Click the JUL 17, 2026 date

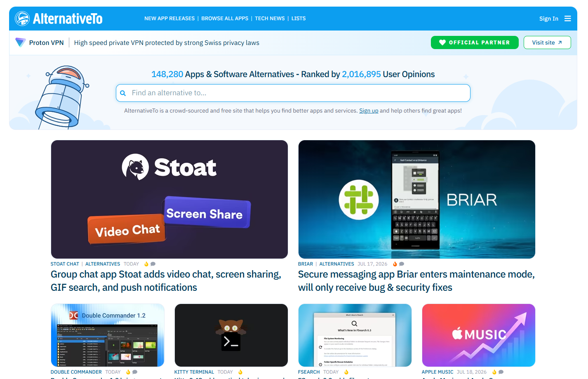[372, 264]
